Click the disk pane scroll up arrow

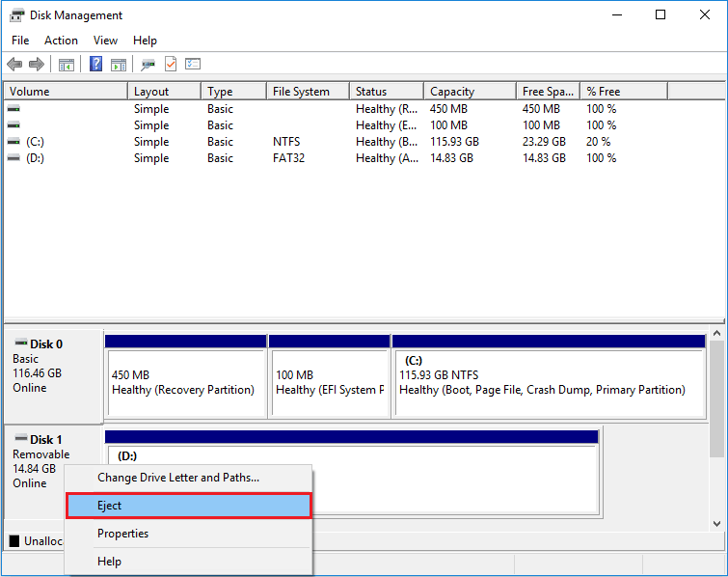pyautogui.click(x=716, y=334)
